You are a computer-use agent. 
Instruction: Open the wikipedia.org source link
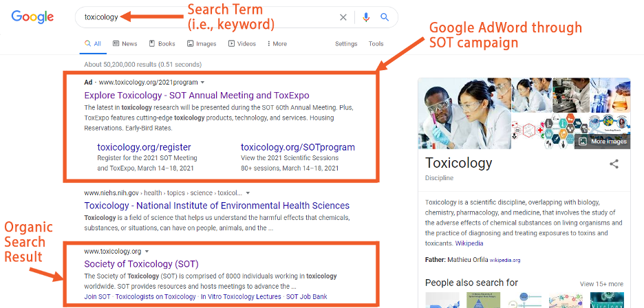coord(505,261)
